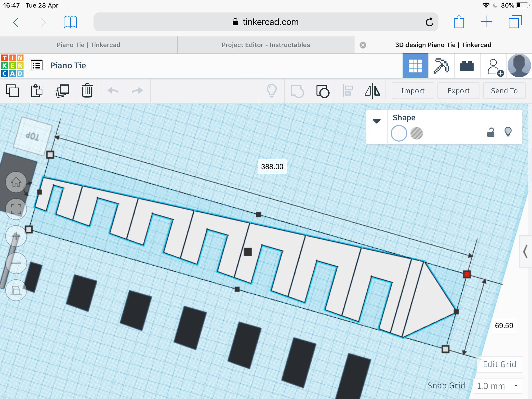
Task: Invite a collaborator with person-plus icon
Action: pyautogui.click(x=495, y=67)
